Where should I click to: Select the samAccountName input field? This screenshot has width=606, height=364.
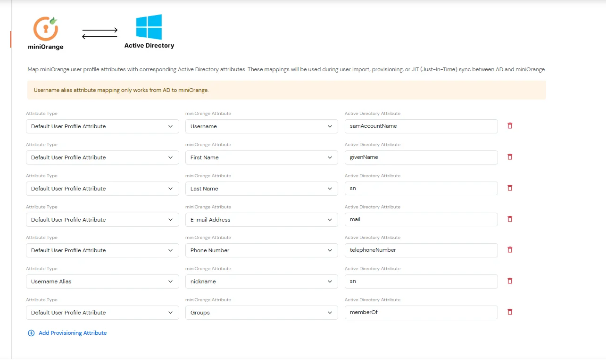[x=421, y=126]
